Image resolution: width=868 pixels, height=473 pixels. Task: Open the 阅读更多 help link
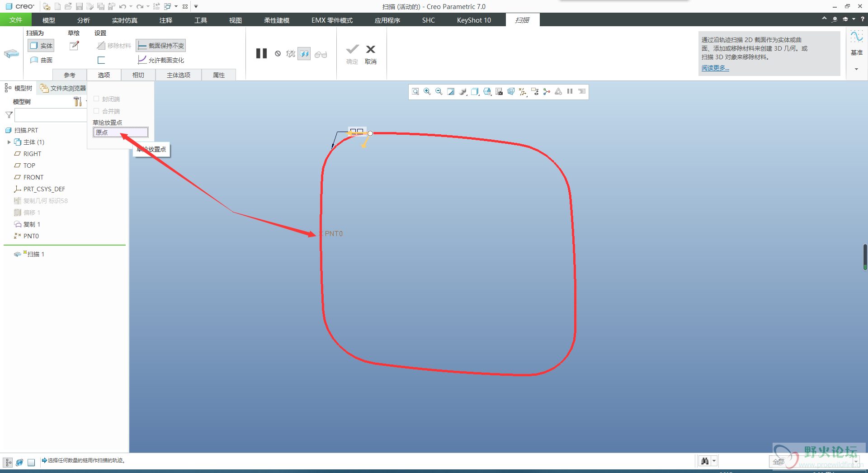tap(715, 68)
